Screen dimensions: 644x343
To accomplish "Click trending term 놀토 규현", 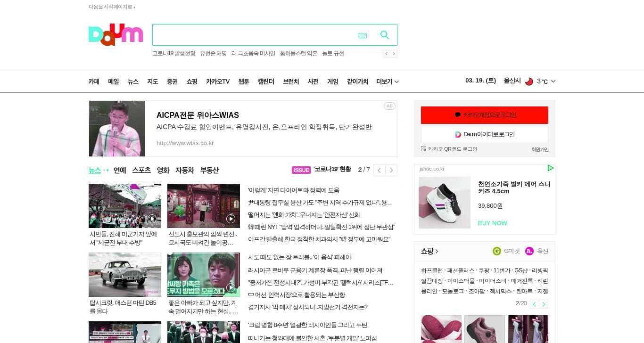I will pos(333,54).
